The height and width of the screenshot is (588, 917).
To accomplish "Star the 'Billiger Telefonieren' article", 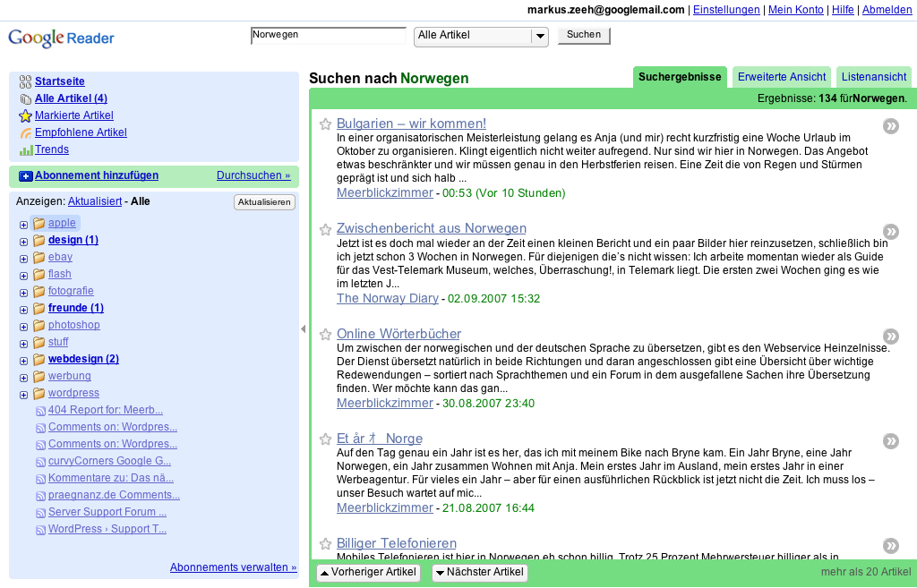I will [x=325, y=543].
